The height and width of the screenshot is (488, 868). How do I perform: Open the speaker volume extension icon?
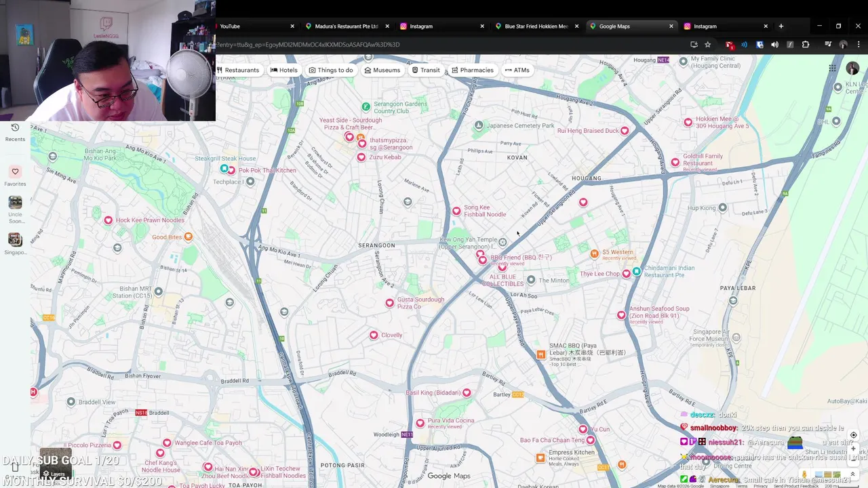click(x=774, y=45)
